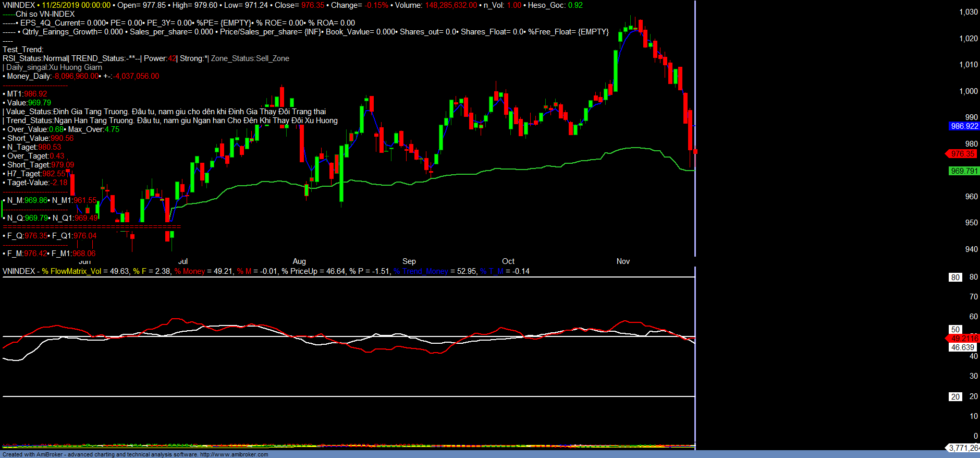This screenshot has height=458, width=980.
Task: Click the VNINDEX symbol title at top-left
Action: (x=18, y=5)
